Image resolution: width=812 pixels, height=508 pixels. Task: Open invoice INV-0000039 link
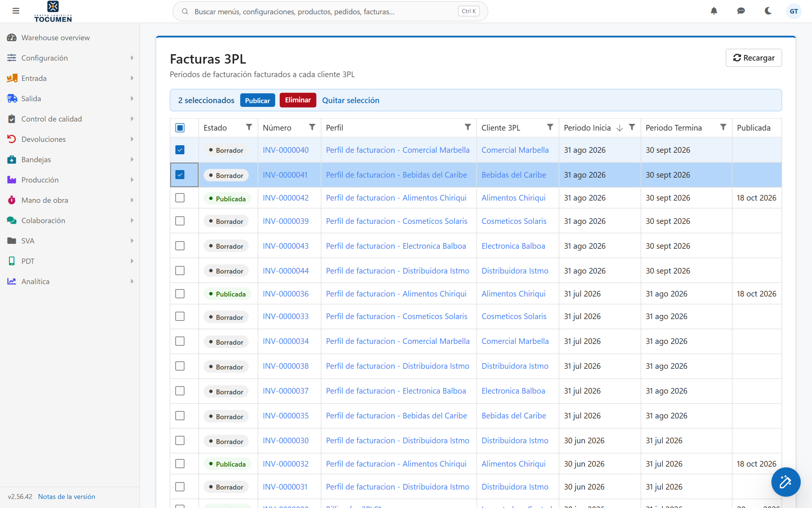286,221
